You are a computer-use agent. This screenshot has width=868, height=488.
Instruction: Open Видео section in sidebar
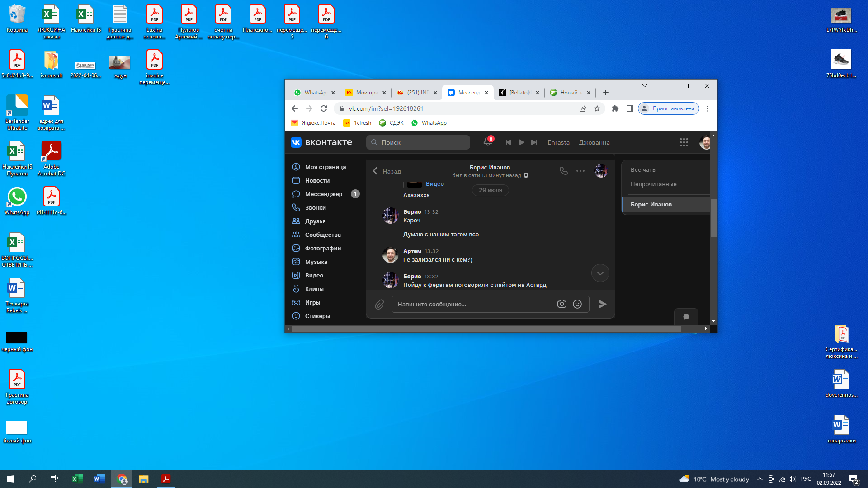314,275
